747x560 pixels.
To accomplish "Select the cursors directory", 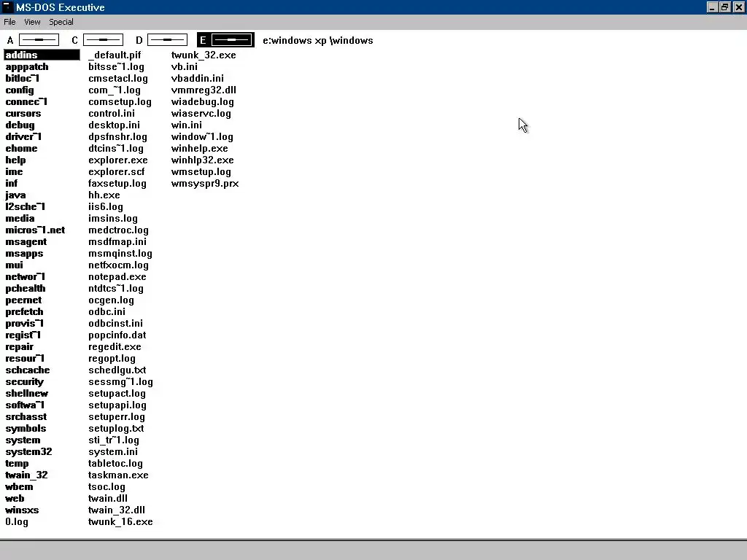I will pyautogui.click(x=23, y=113).
